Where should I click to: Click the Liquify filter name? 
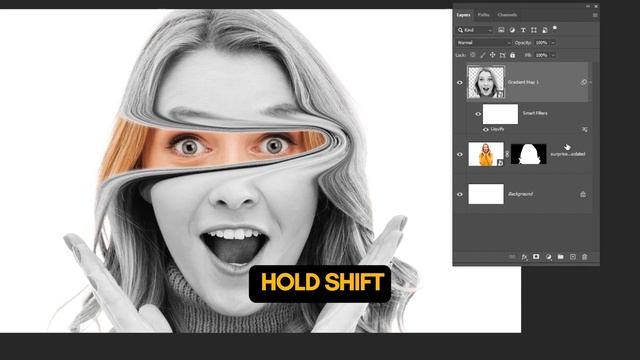tap(497, 129)
